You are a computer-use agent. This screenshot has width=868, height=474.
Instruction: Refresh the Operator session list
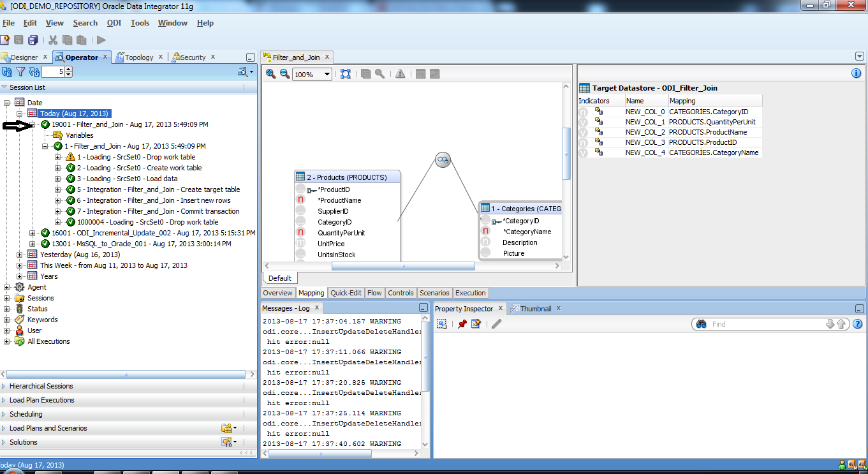pos(7,72)
